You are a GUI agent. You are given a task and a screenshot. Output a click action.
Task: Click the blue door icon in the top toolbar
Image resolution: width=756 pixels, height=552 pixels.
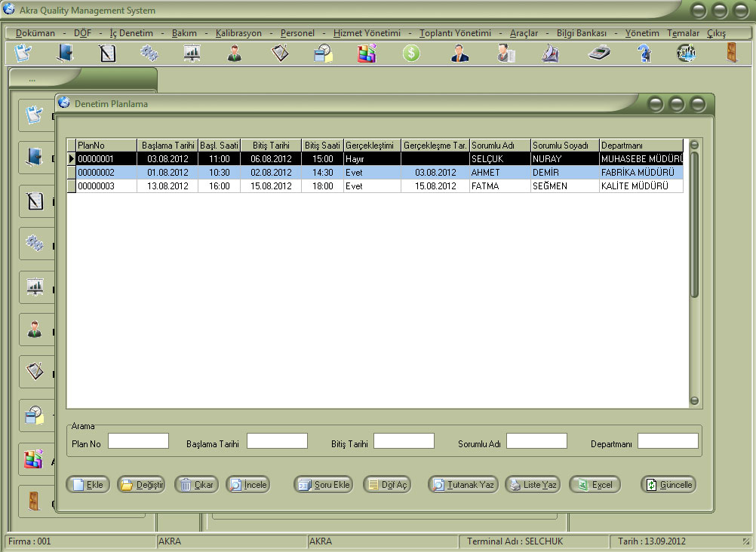[65, 53]
